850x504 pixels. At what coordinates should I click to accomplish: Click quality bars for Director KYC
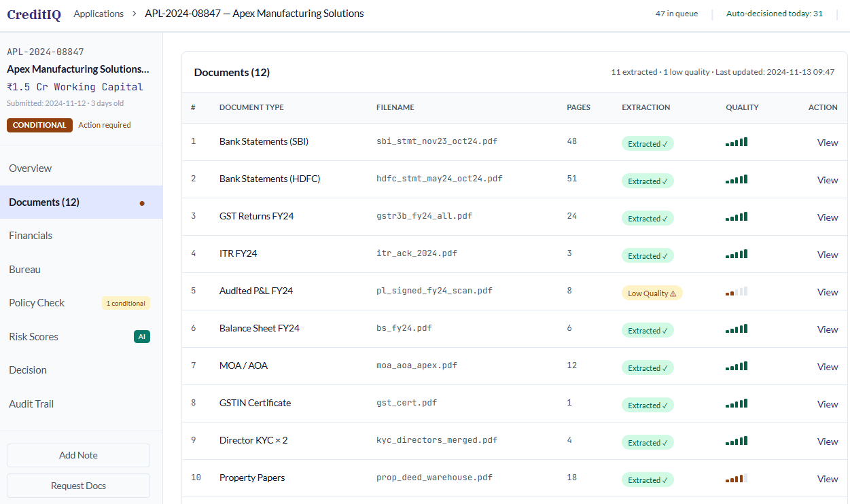(x=737, y=441)
